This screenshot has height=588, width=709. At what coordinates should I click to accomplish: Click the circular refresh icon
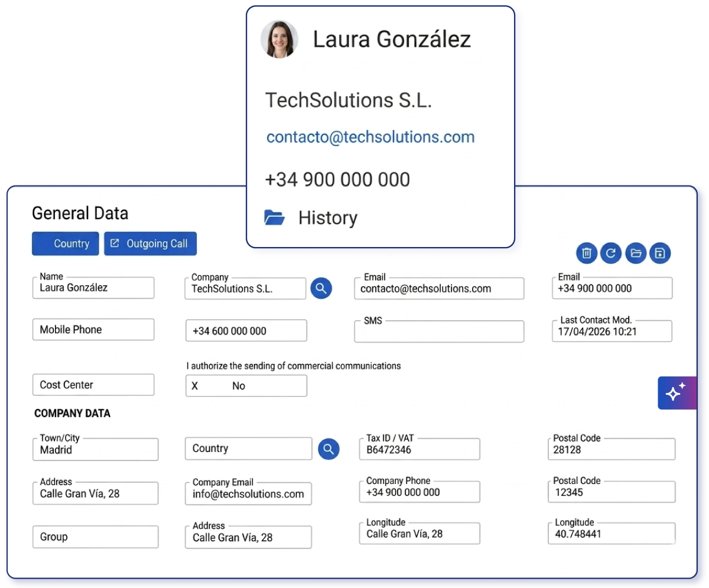pos(611,254)
